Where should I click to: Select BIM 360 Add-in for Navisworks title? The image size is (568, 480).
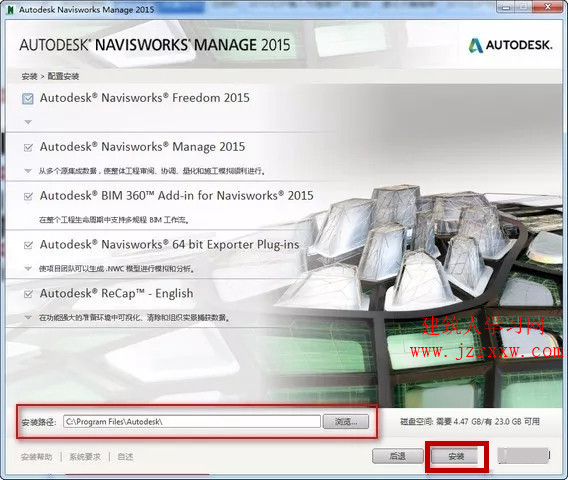[176, 196]
